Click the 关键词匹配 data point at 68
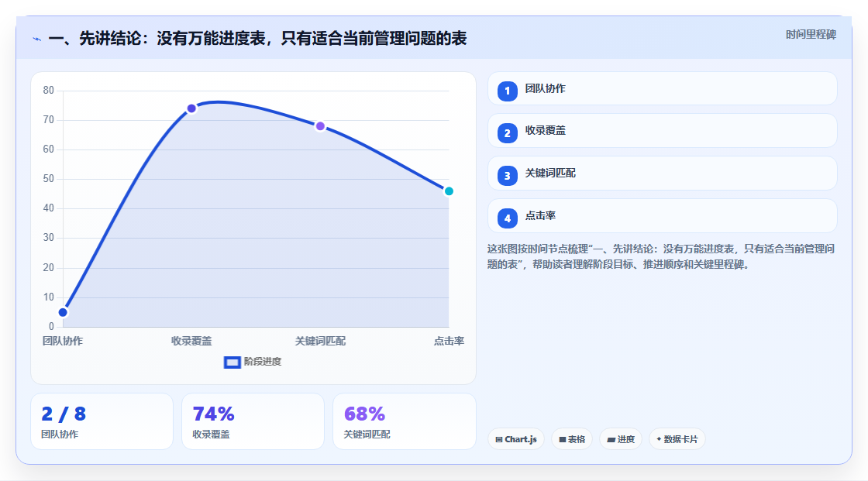868x481 pixels. click(x=320, y=126)
